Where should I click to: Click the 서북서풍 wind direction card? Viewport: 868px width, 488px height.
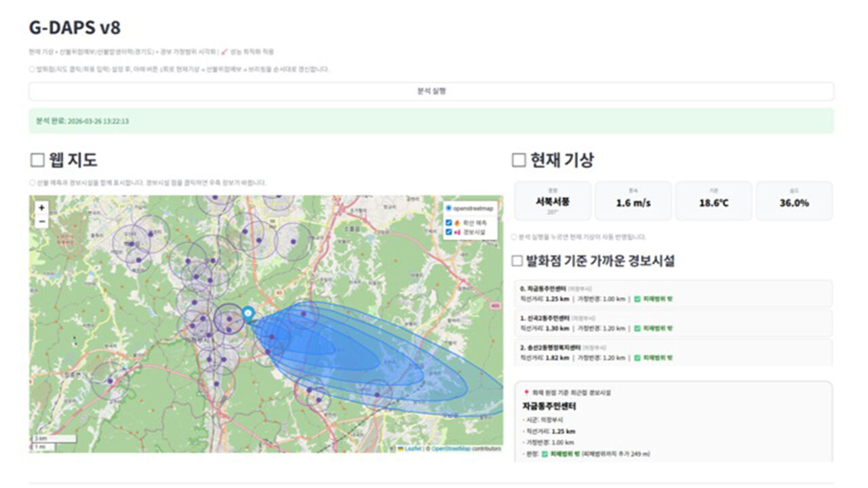[x=553, y=201]
